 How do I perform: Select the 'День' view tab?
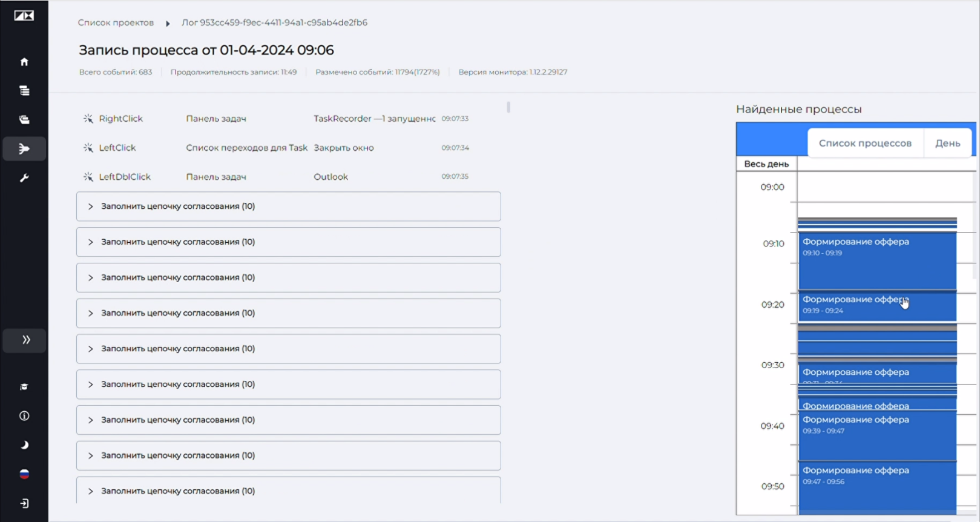click(x=947, y=143)
